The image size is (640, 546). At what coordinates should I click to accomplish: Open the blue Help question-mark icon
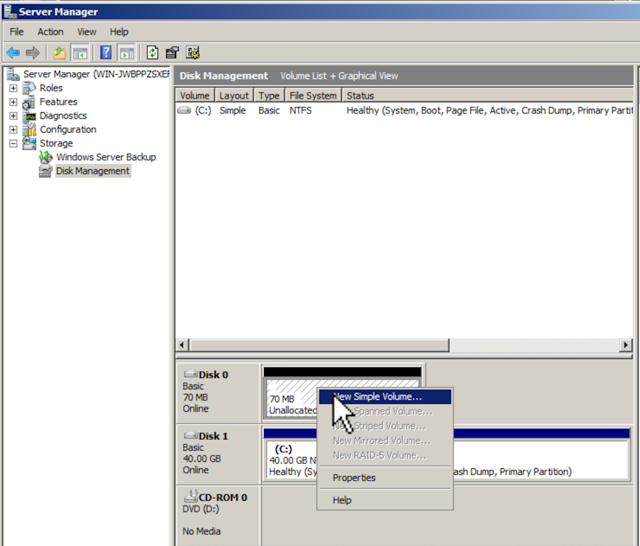coord(106,53)
